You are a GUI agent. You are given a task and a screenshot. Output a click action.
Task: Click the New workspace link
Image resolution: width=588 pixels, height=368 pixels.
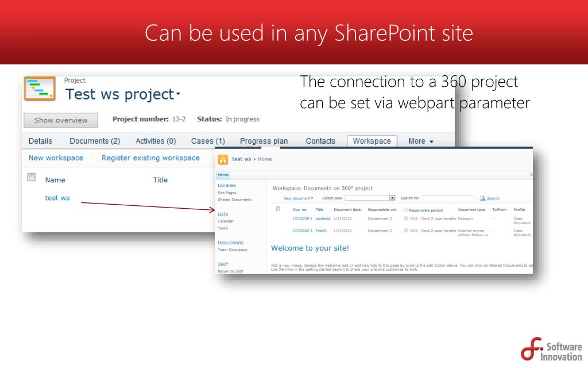[x=56, y=158]
